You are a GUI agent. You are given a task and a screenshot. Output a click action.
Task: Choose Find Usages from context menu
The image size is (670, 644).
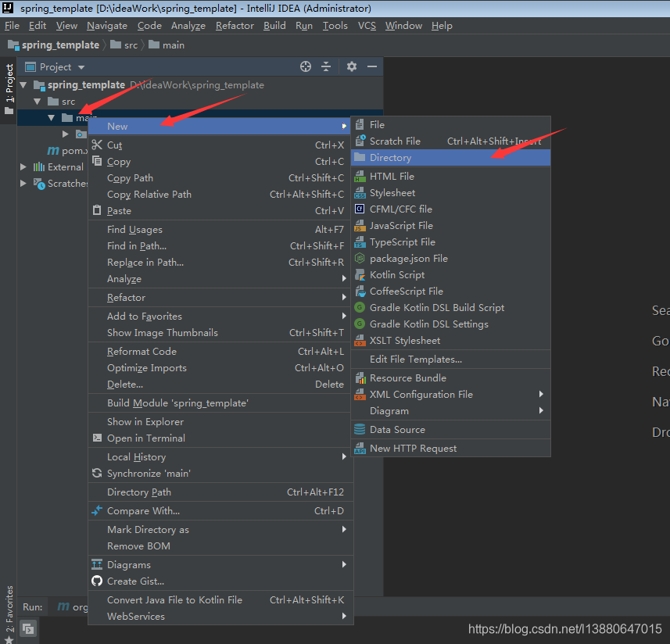click(220, 229)
